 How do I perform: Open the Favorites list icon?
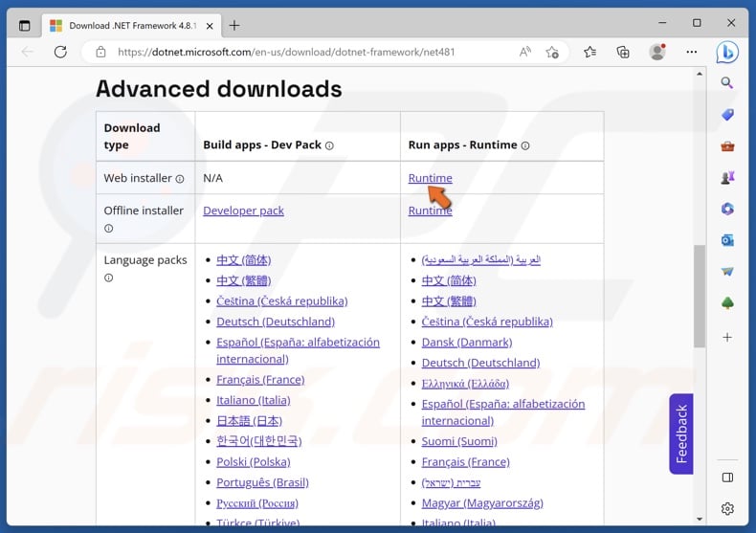click(589, 52)
